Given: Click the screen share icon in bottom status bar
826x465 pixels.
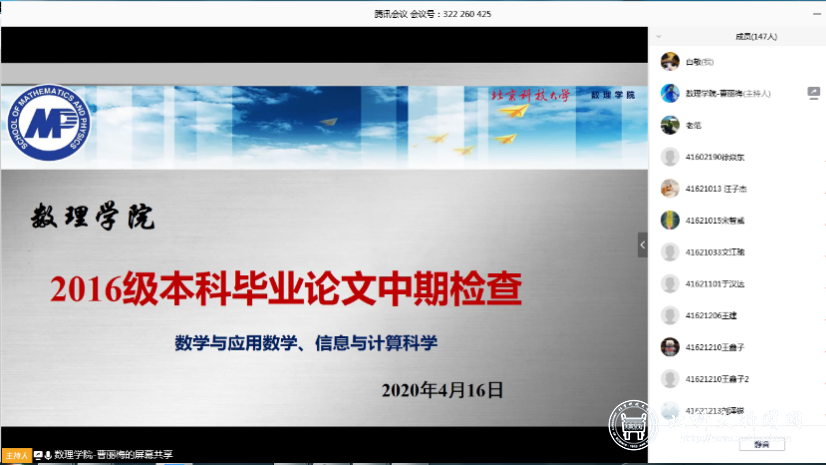Looking at the screenshot, I should pyautogui.click(x=38, y=454).
